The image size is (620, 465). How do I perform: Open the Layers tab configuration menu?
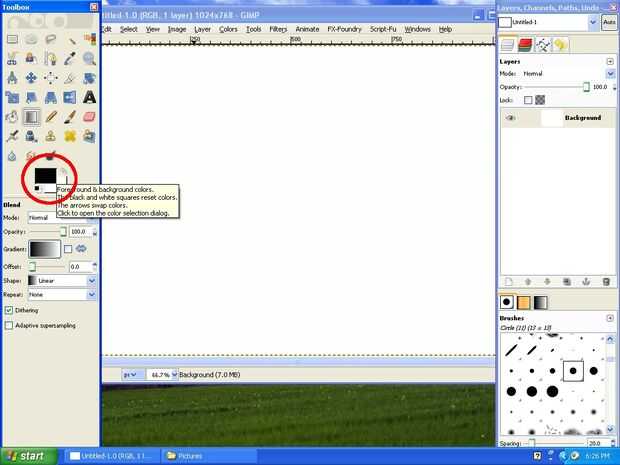tap(610, 61)
